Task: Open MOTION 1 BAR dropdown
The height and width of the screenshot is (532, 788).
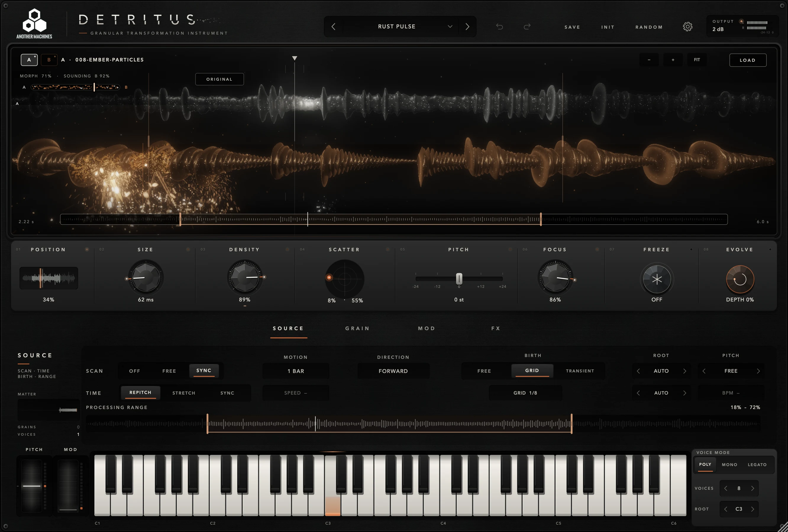Action: pos(296,371)
